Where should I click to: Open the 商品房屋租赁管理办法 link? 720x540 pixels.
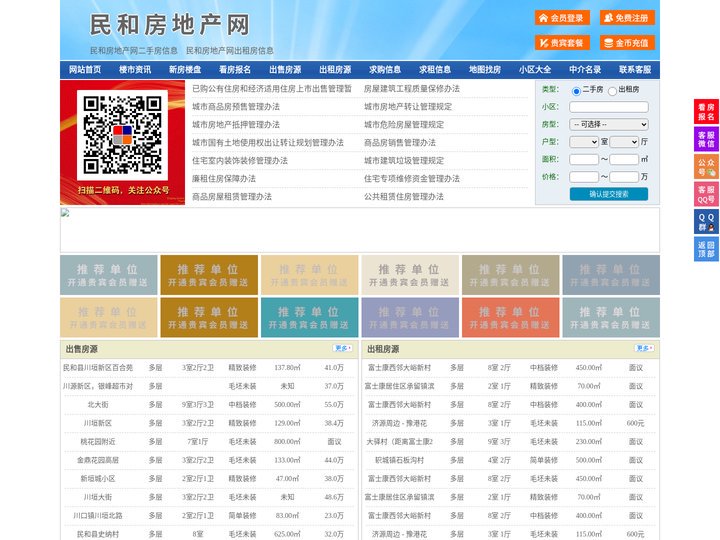232,197
